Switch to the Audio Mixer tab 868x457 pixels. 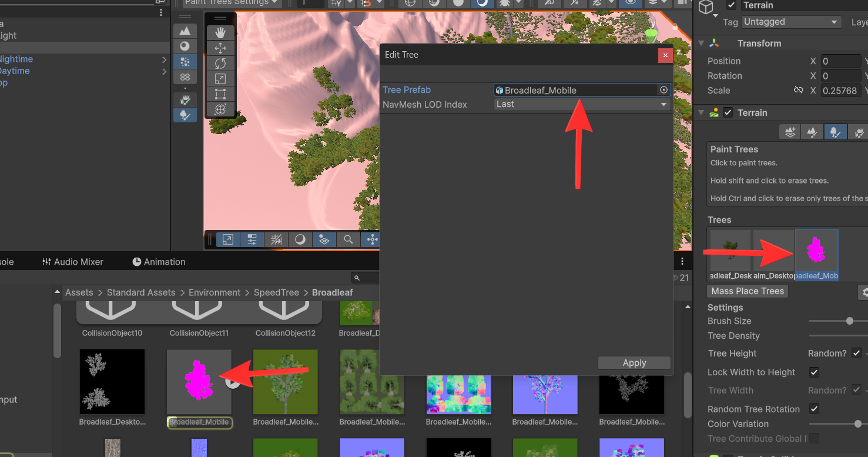(x=72, y=262)
